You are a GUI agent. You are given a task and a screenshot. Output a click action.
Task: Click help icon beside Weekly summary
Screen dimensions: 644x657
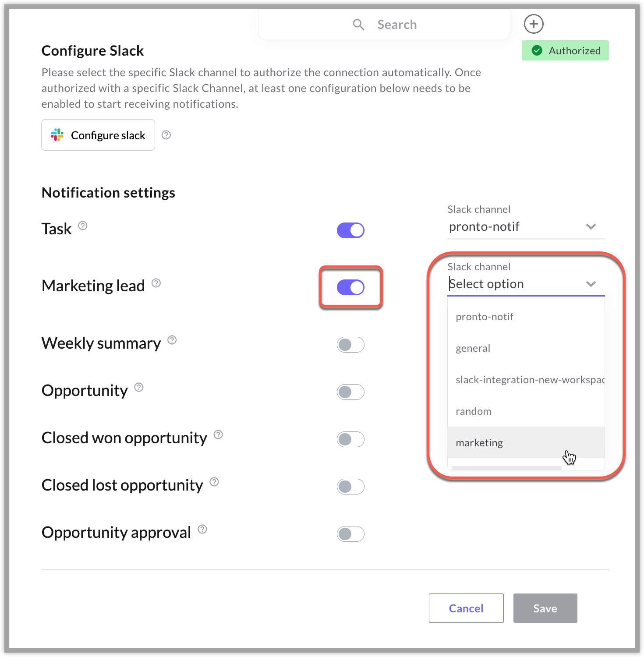pyautogui.click(x=172, y=340)
